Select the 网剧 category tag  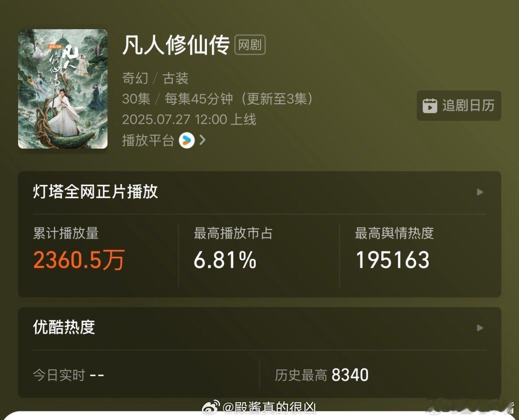coord(250,45)
